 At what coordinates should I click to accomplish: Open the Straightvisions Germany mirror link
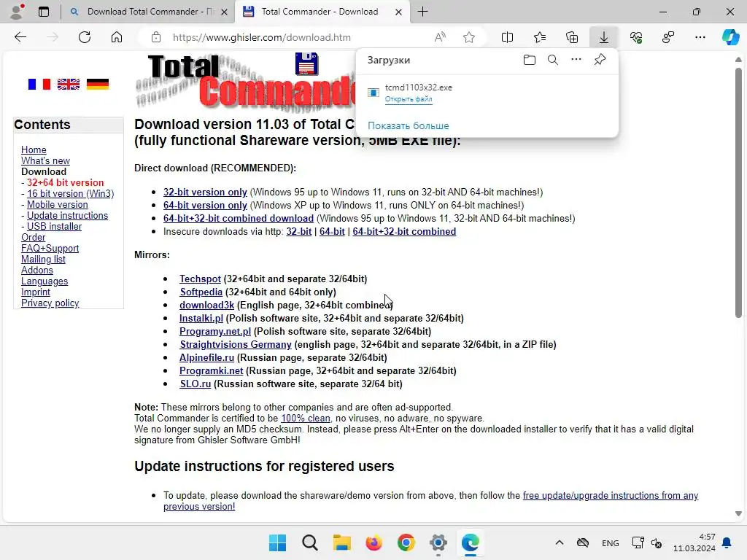coord(236,344)
